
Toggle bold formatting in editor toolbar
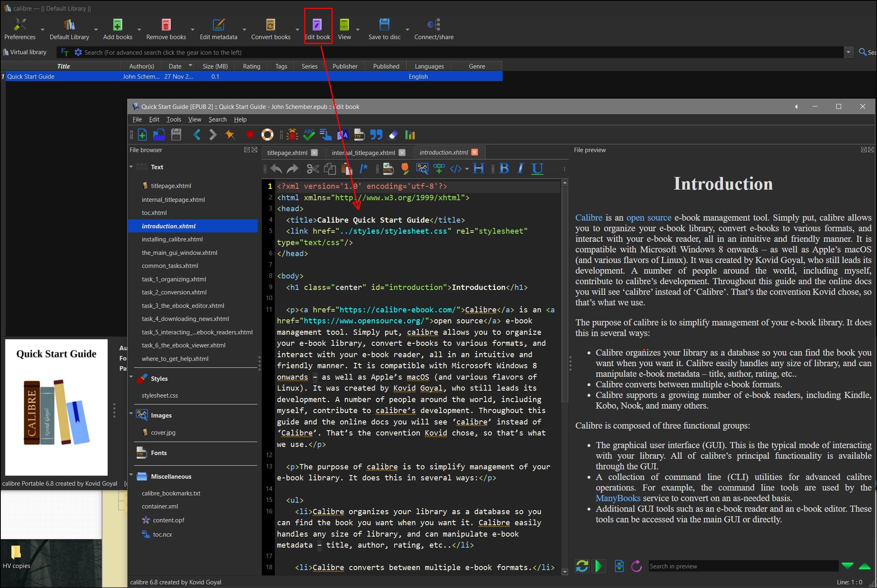tap(504, 168)
